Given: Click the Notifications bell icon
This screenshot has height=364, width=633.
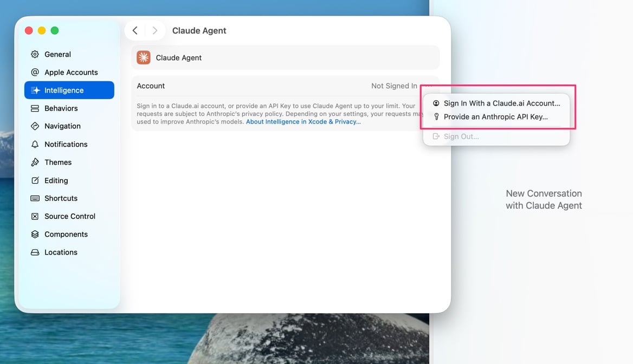Looking at the screenshot, I should 35,144.
